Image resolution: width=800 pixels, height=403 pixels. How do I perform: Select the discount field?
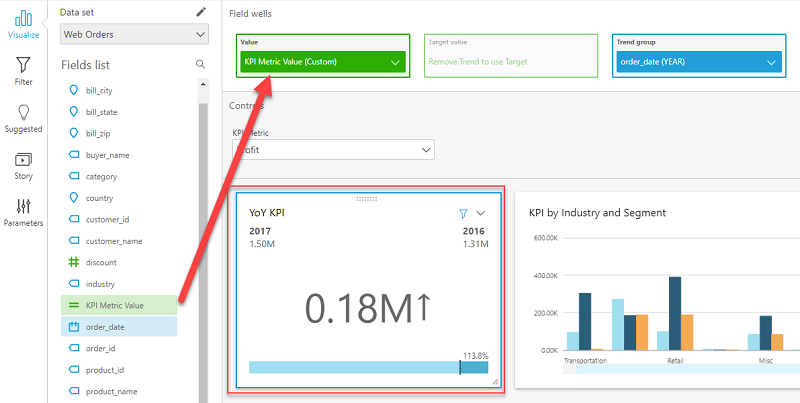[101, 262]
